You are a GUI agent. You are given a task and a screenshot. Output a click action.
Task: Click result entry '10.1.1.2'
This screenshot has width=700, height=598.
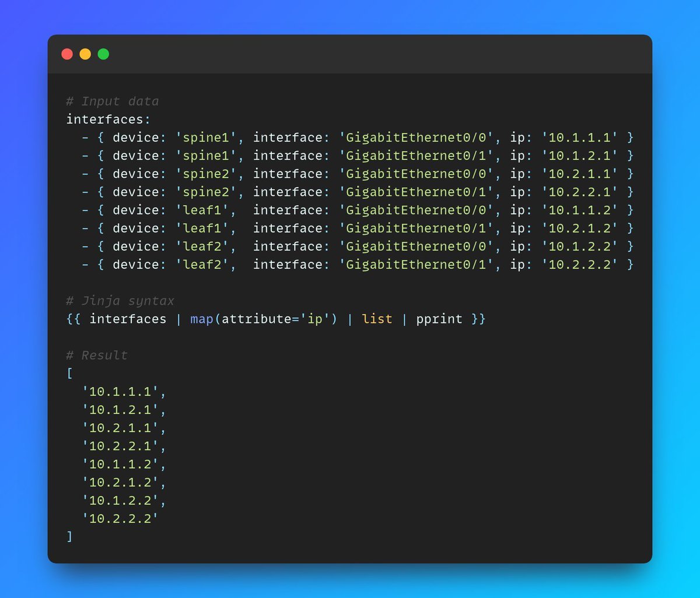(120, 463)
